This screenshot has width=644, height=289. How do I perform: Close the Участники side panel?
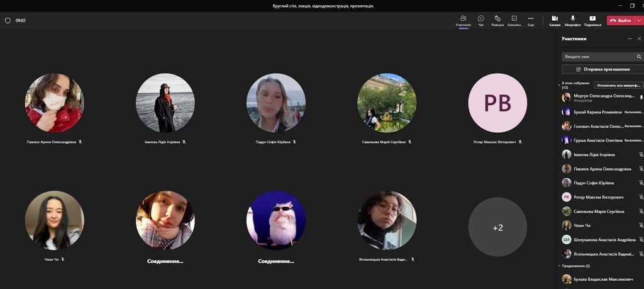pos(639,38)
